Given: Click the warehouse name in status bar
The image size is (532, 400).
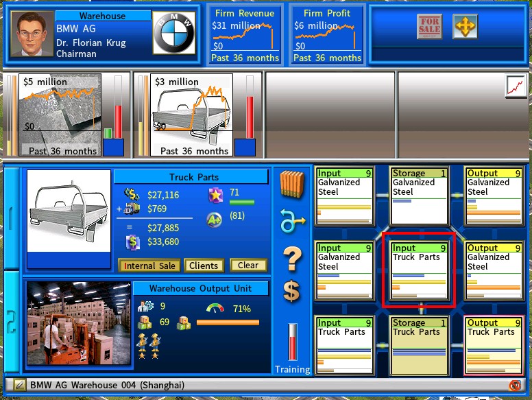Looking at the screenshot, I should 107,385.
